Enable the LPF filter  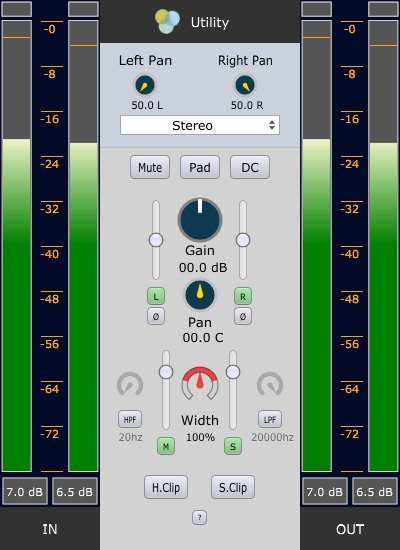[270, 419]
